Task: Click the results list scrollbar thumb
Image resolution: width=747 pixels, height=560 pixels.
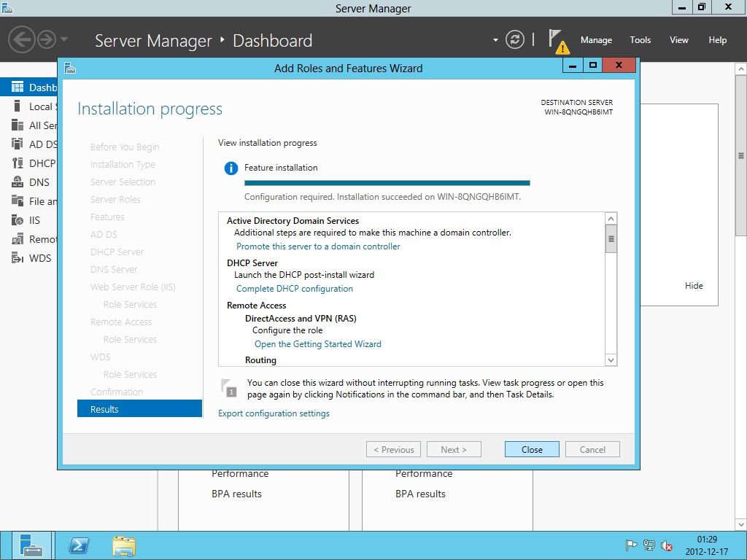Action: (x=611, y=238)
